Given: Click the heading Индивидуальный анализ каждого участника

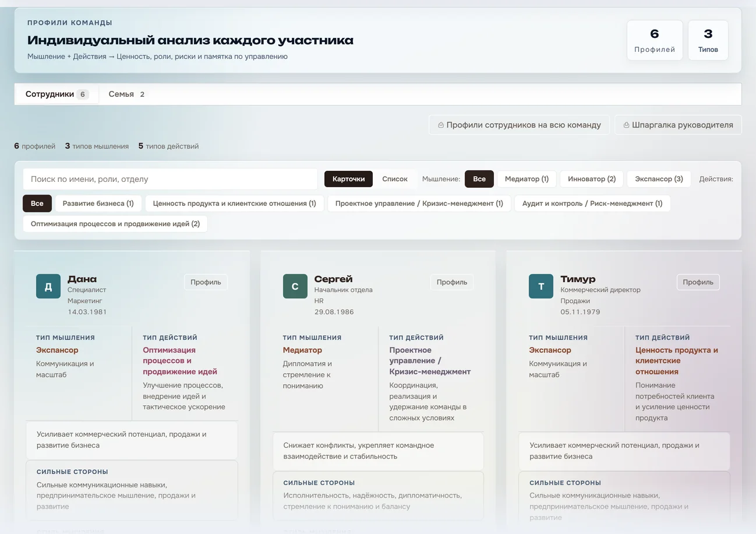Looking at the screenshot, I should pos(190,40).
